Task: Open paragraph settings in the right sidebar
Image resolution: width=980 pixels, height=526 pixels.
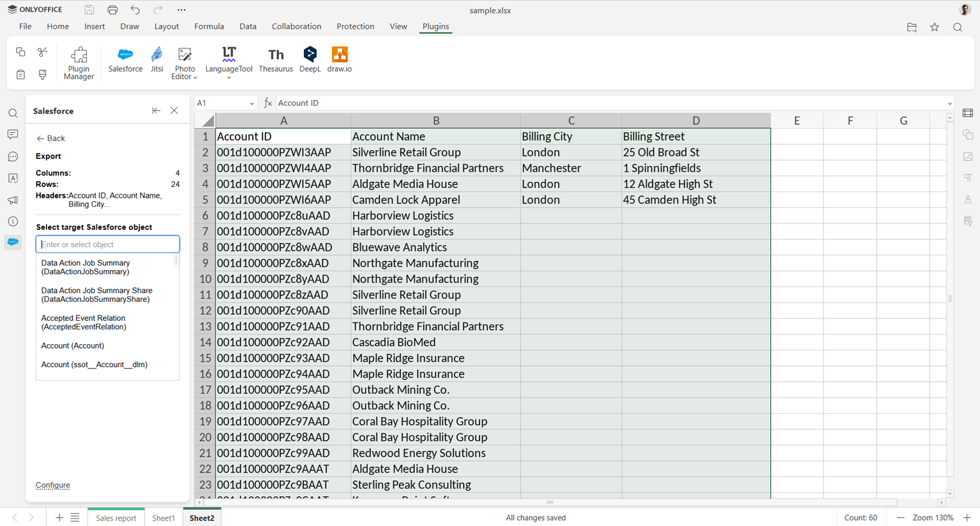Action: [x=968, y=178]
